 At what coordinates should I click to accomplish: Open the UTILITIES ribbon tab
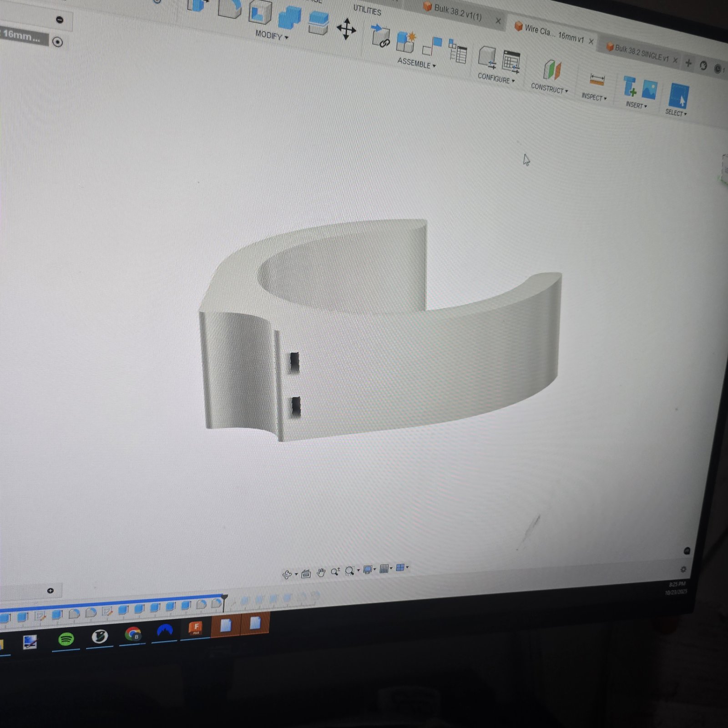(x=367, y=10)
